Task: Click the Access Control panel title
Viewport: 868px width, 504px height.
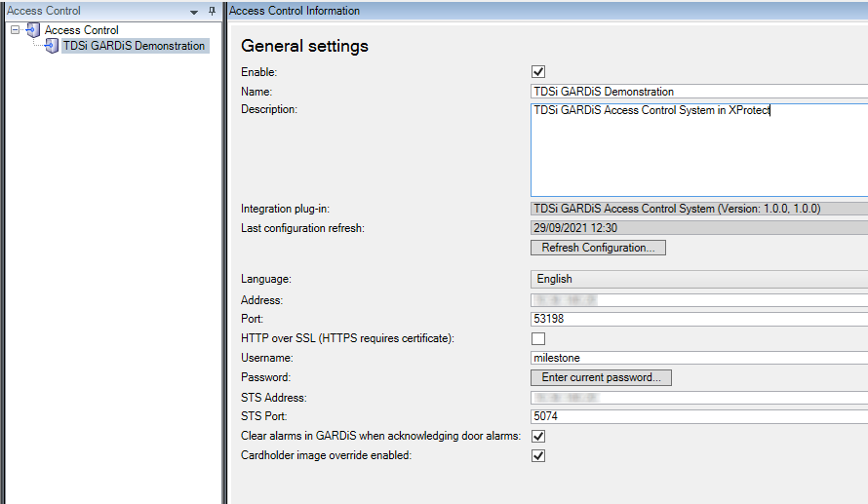Action: tap(44, 11)
